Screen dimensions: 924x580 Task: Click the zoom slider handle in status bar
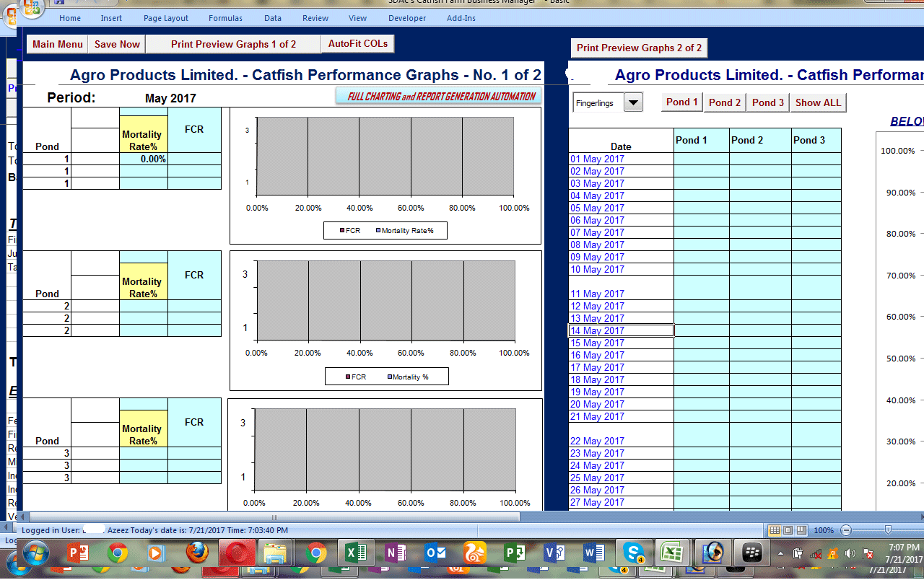coord(887,530)
